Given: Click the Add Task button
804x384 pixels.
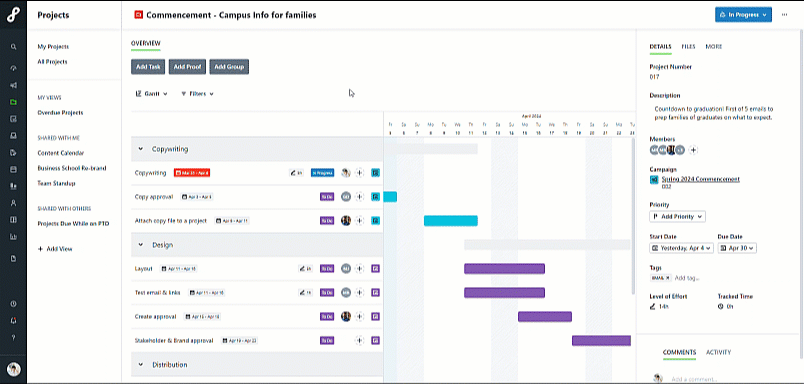Looking at the screenshot, I should point(148,67).
